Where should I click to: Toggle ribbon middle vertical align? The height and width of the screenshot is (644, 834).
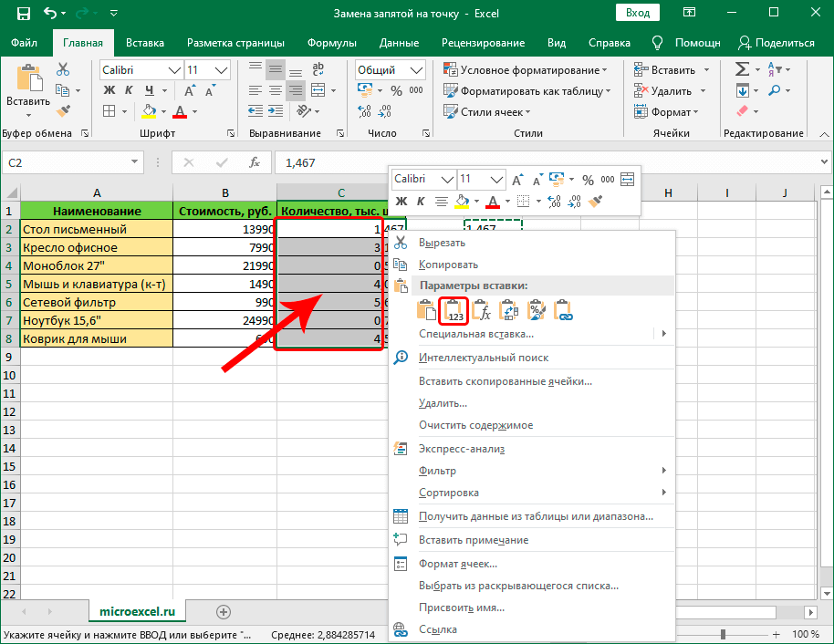(x=276, y=69)
